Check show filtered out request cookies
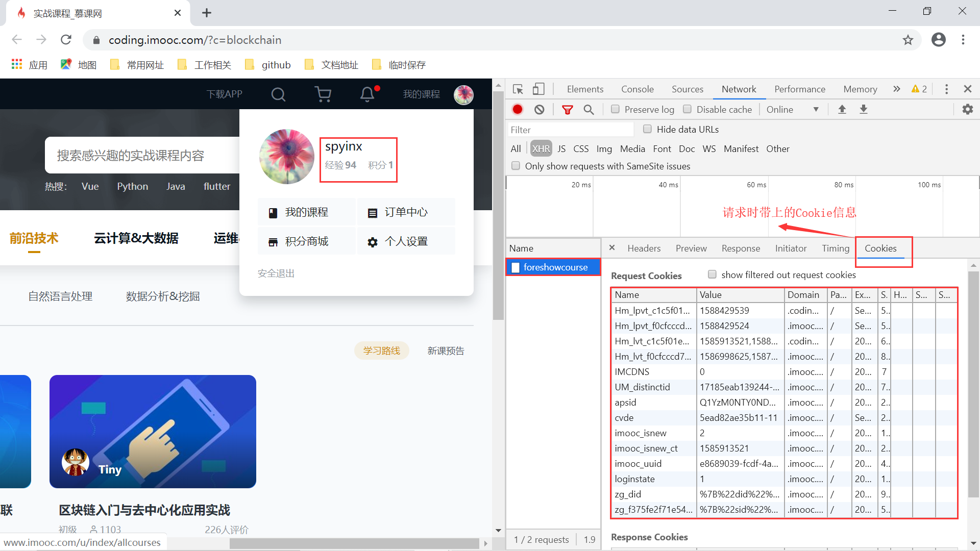Screen dimensions: 980x551 [712, 274]
